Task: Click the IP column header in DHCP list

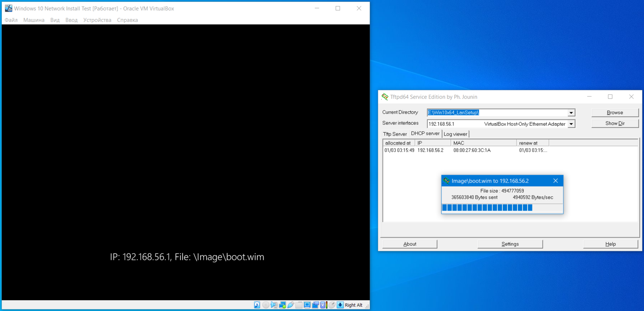Action: (x=433, y=143)
